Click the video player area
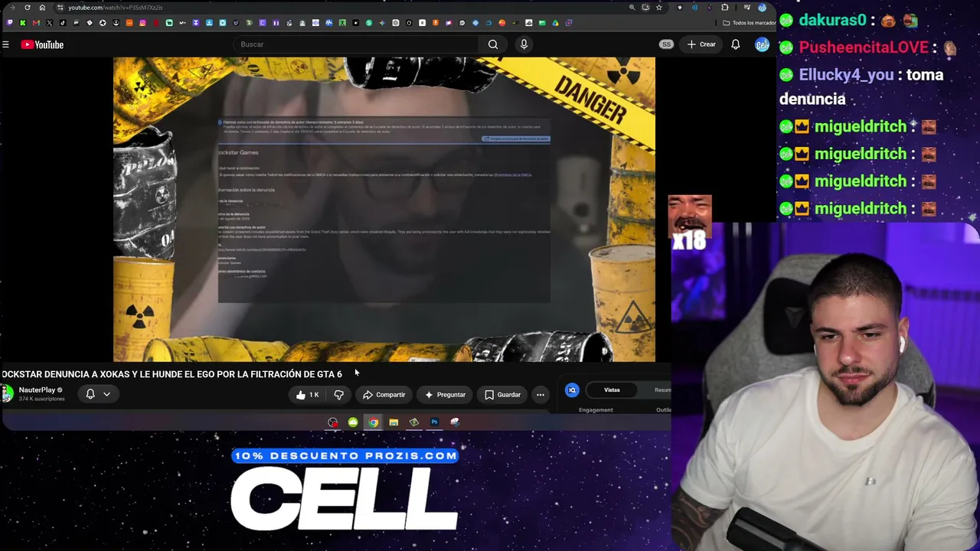 [x=384, y=209]
